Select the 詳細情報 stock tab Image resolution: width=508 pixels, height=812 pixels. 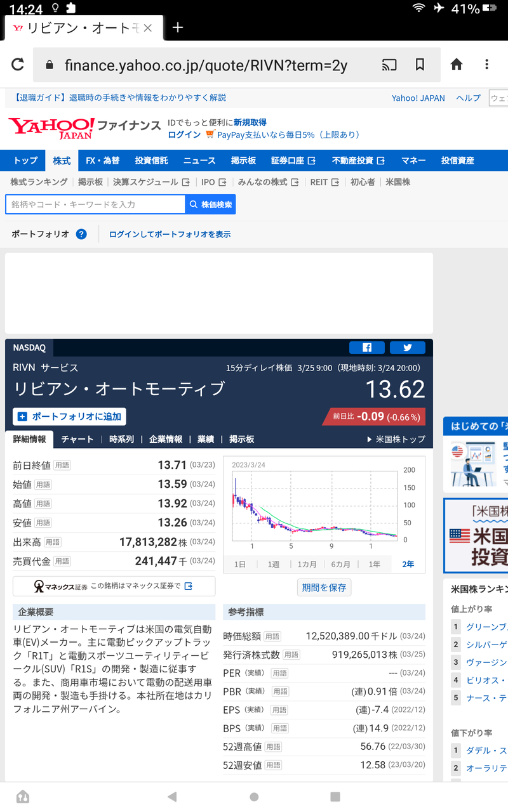(x=29, y=439)
